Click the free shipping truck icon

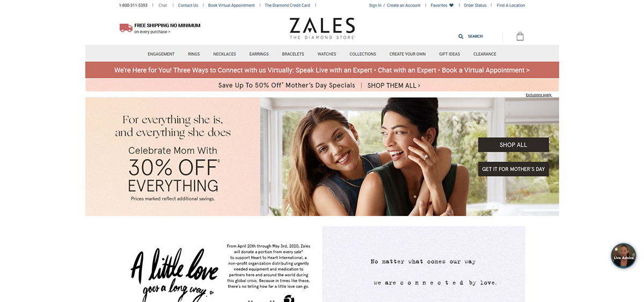point(126,28)
